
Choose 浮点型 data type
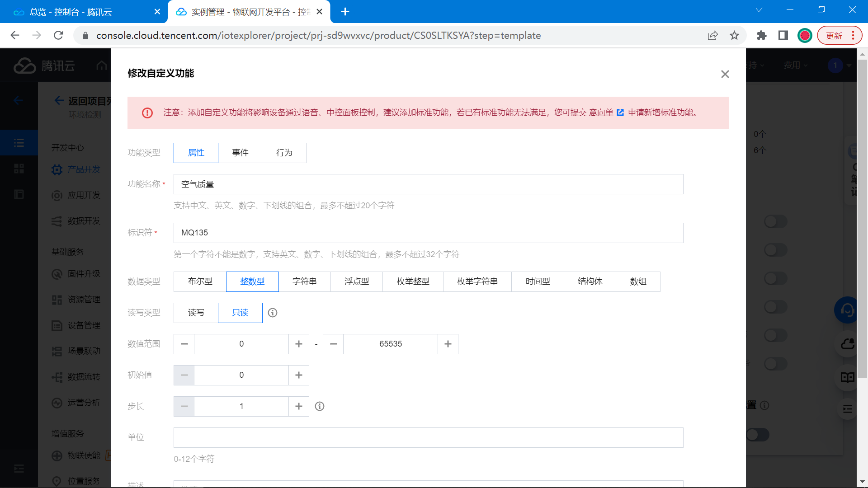pyautogui.click(x=356, y=282)
